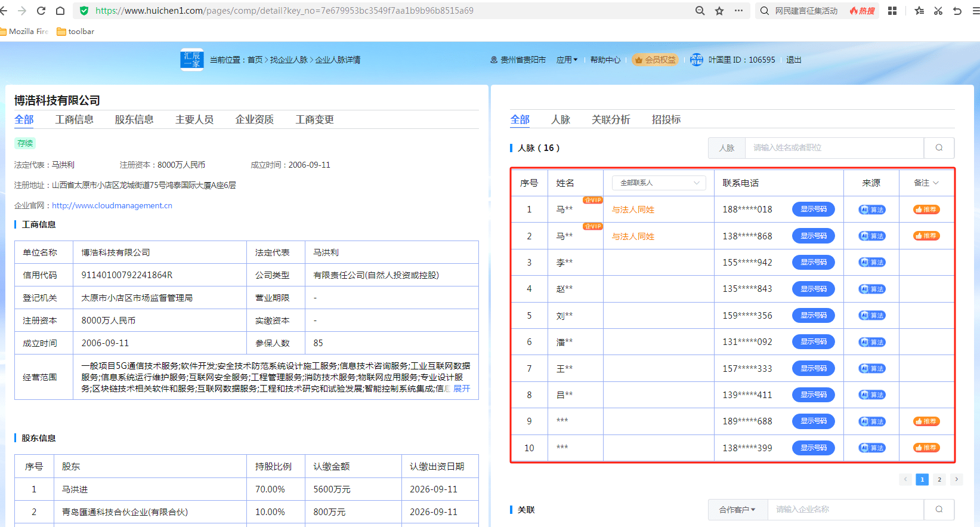Click the 推荐 badge in row 10
Image resolution: width=980 pixels, height=527 pixels.
[926, 448]
